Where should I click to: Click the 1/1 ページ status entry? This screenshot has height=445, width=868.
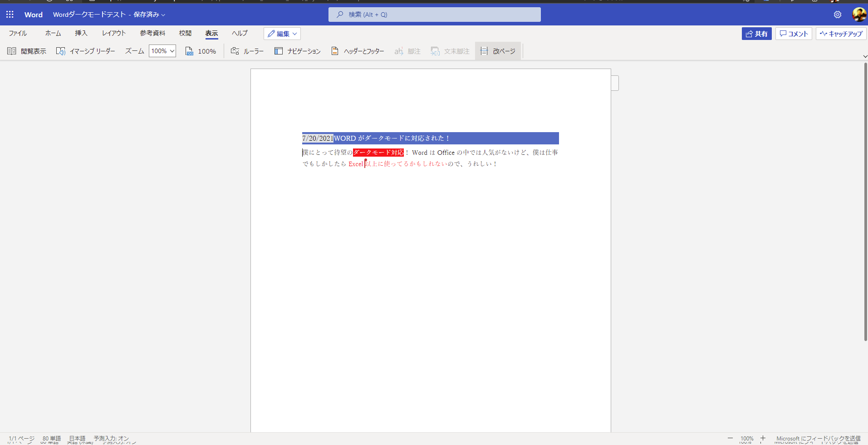(21, 439)
